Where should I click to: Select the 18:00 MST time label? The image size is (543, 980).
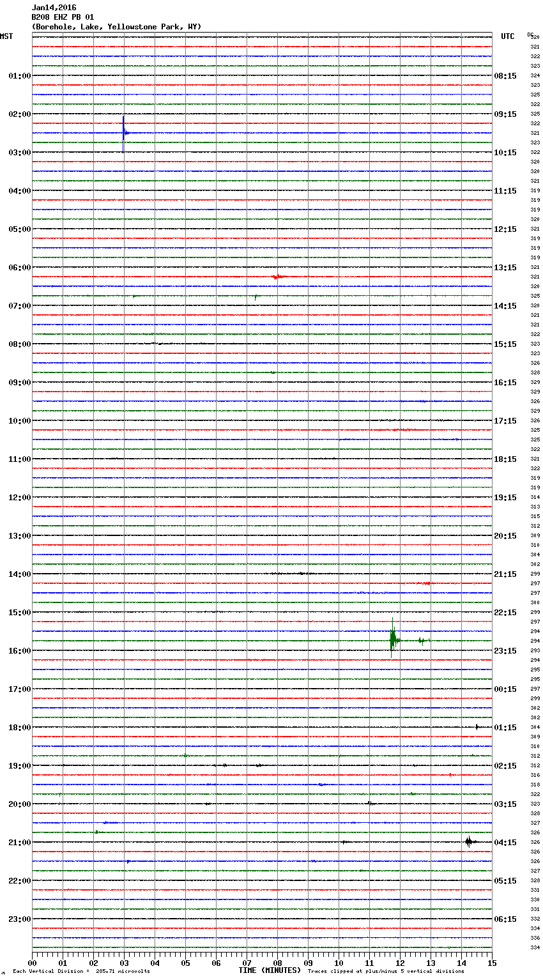pos(20,728)
